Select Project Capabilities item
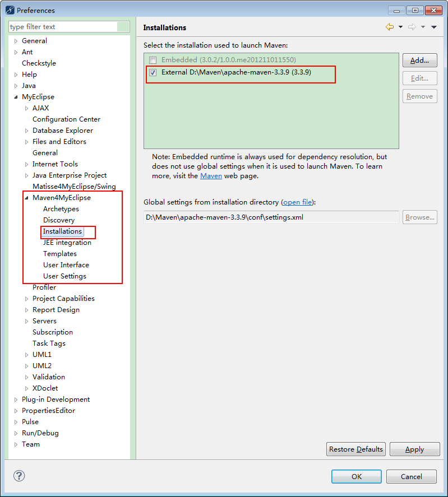Viewport: 448px width, 497px height. (x=63, y=299)
